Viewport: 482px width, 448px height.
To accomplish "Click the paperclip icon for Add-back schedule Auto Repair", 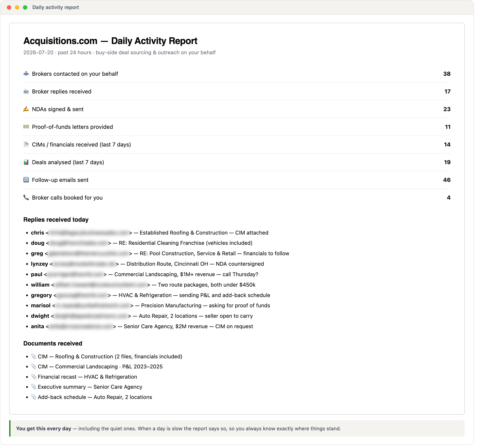I will click(x=34, y=397).
